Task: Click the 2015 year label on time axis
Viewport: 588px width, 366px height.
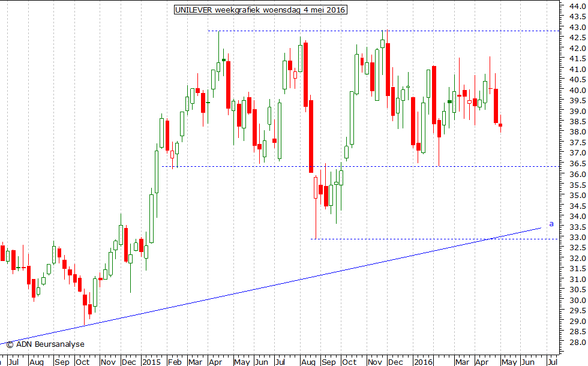Action: tap(151, 362)
